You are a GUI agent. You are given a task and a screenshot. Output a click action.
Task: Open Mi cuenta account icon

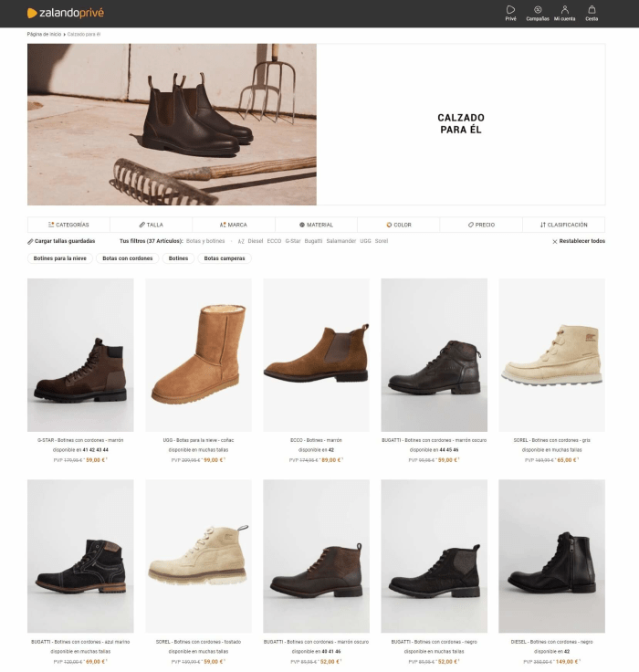[x=564, y=14]
